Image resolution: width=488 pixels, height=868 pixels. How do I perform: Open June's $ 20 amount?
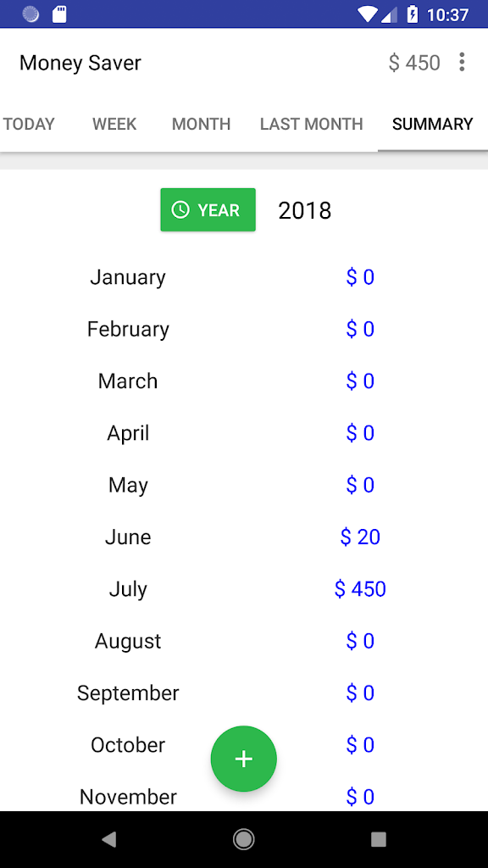(360, 537)
